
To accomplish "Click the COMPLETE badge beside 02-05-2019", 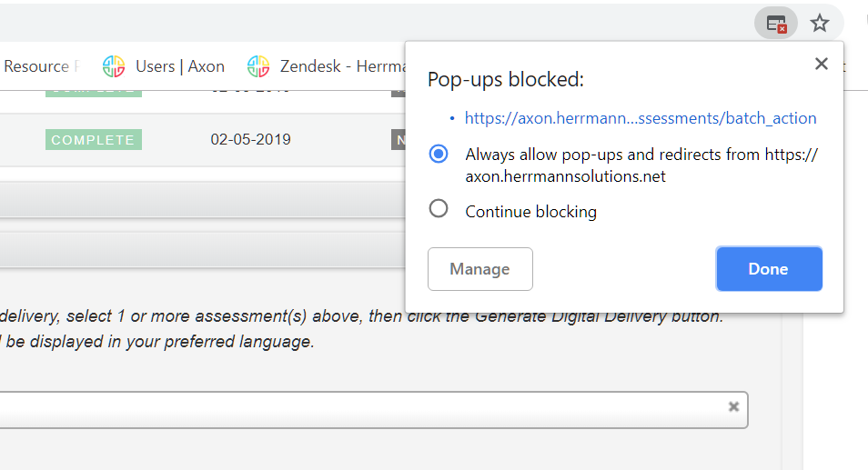I will click(x=93, y=140).
